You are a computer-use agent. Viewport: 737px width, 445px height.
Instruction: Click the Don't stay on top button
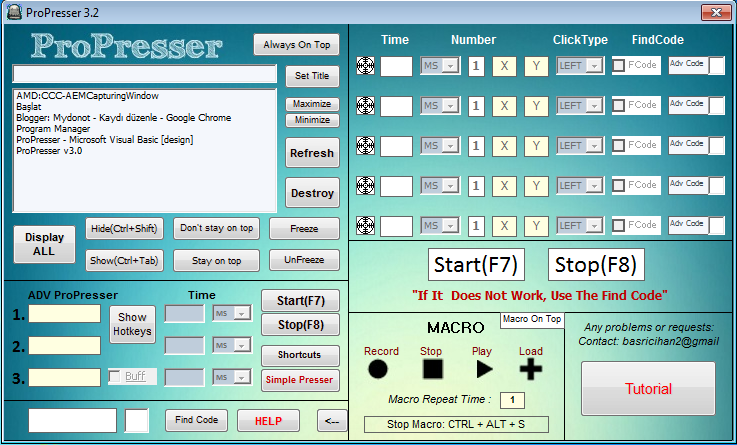tap(216, 228)
